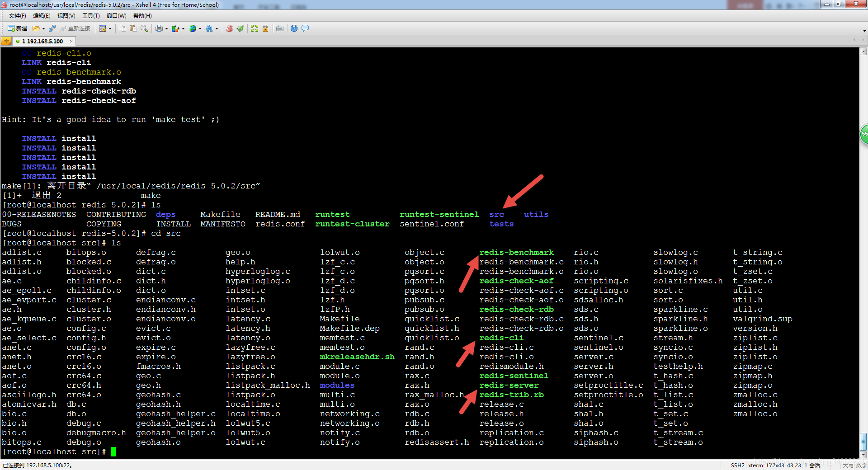Viewport: 868px width, 470px height.
Task: Expand the Properties dropdown arrow
Action: click(110, 28)
